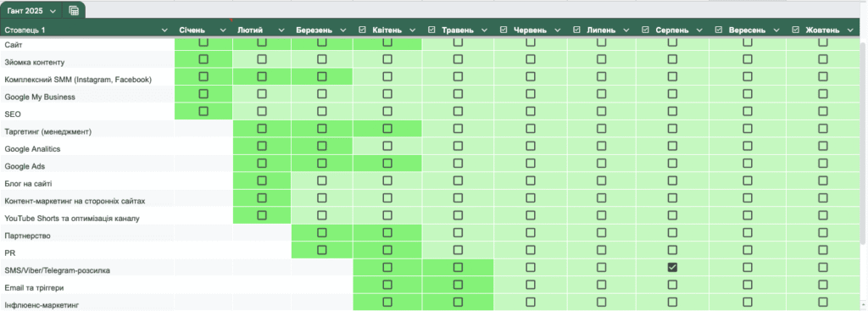868x311 pixels.
Task: Click the checkbox column-type icon in Квітень header
Action: pos(363,30)
